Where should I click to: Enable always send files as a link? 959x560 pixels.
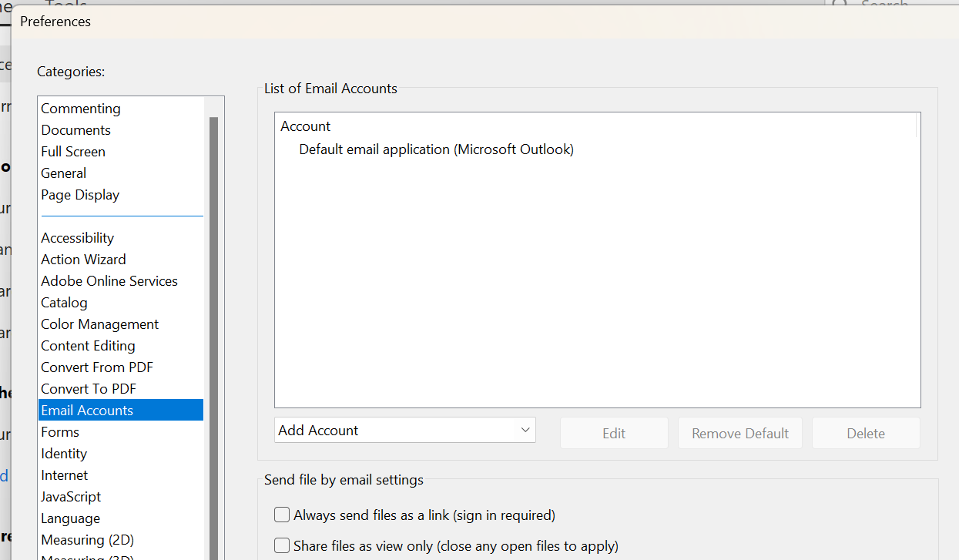282,515
